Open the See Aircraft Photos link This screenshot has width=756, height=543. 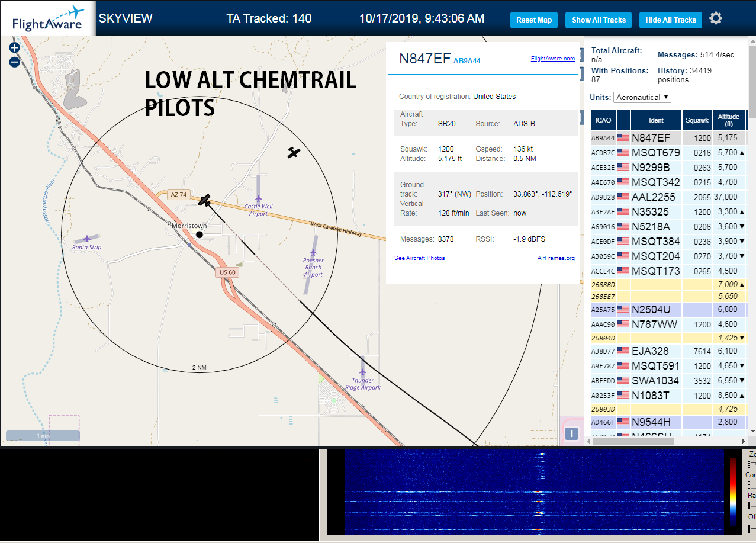coord(420,258)
